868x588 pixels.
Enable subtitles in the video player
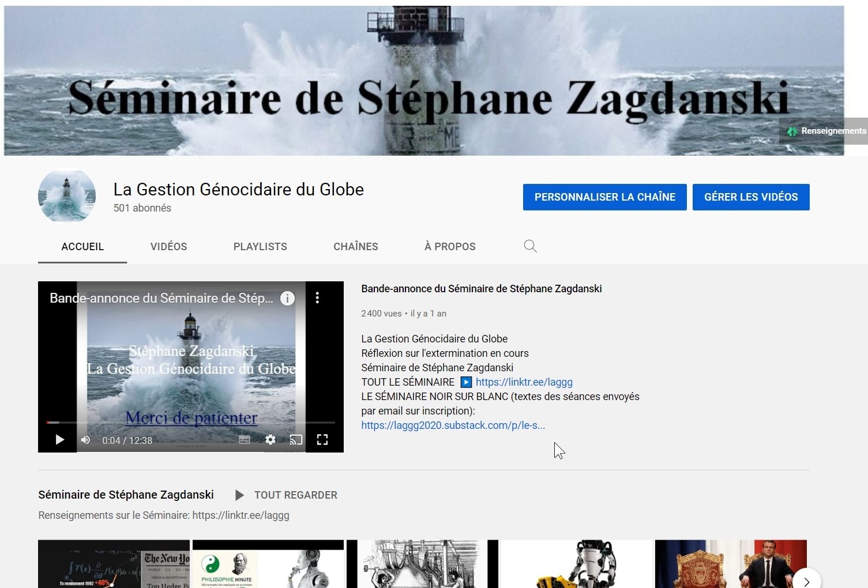click(x=245, y=439)
